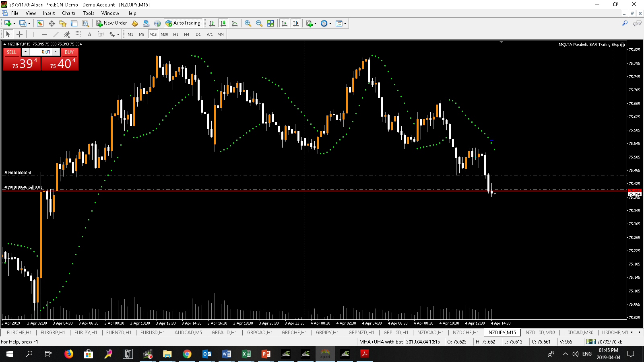This screenshot has width=644, height=362.
Task: Open the MetaEditor icon
Action: 135,23
